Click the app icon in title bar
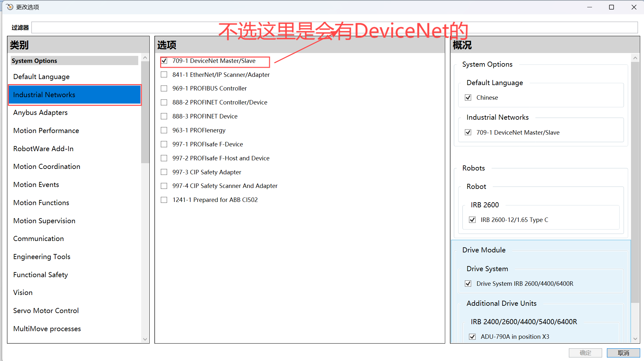Screen dimensions: 644x361 click(x=10, y=7)
